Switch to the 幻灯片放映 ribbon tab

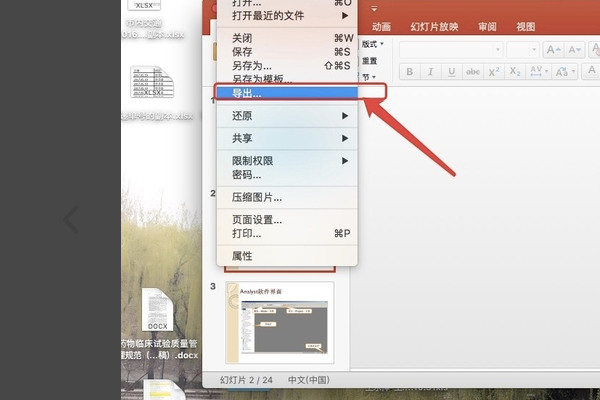434,27
